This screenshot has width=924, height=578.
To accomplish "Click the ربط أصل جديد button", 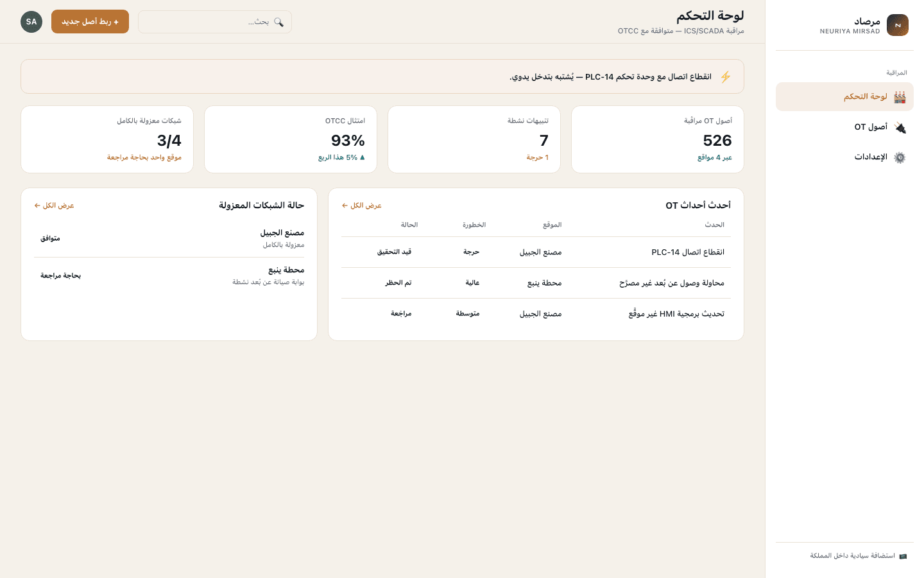I will pos(90,22).
